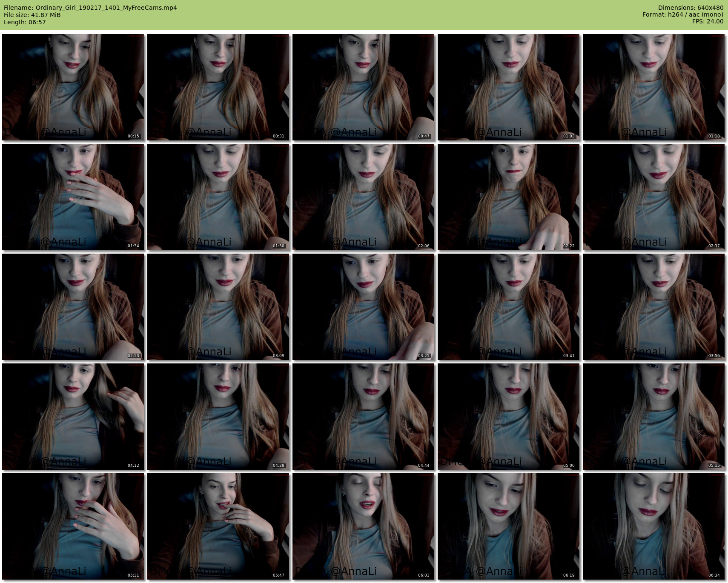
Task: Select the thumbnail stamped 00:15
Action: pyautogui.click(x=73, y=87)
